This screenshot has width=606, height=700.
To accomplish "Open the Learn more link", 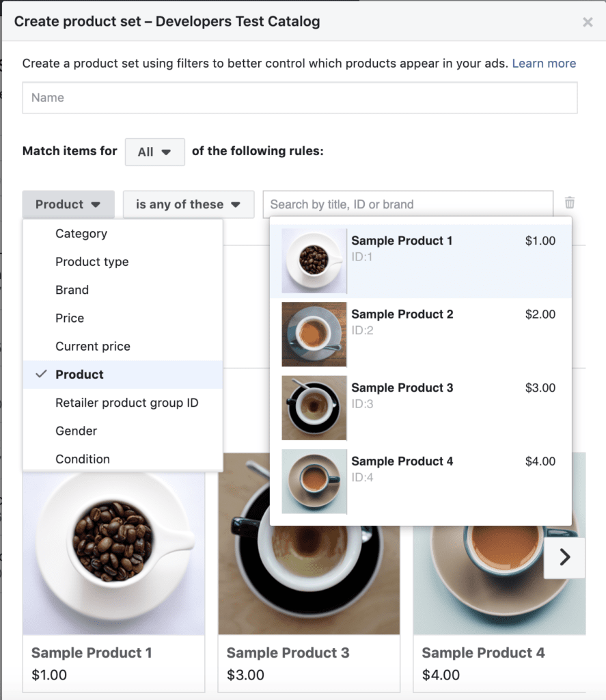I will coord(544,64).
